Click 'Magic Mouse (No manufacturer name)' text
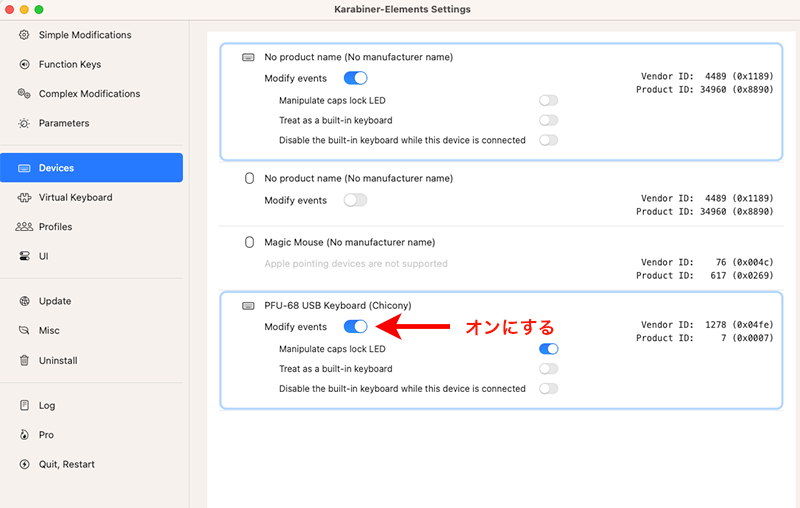This screenshot has height=508, width=800. coord(349,242)
